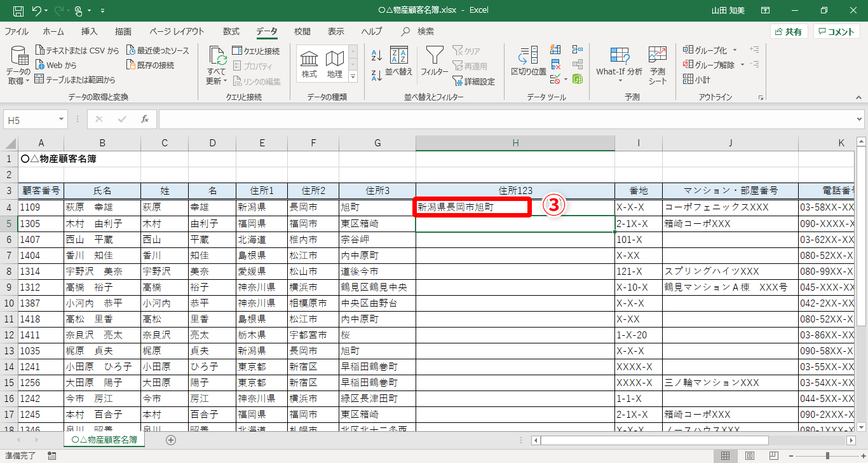Collapse the ribbon with the chevron

pyautogui.click(x=860, y=98)
